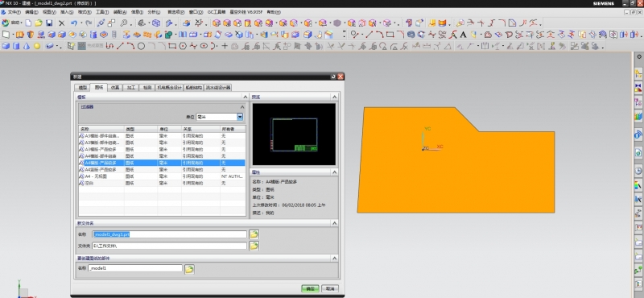Click the 确定 OK button

[310, 288]
